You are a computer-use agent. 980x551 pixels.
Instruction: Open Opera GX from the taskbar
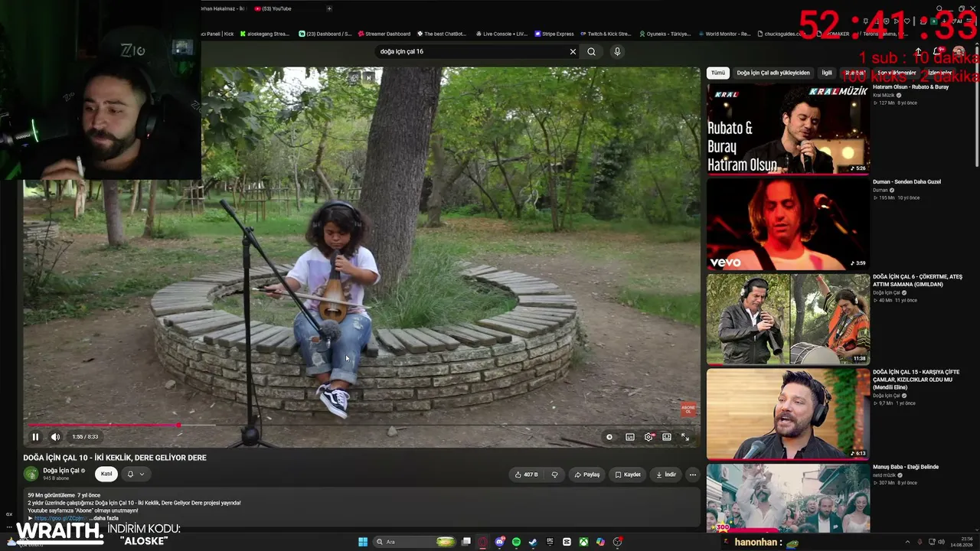[483, 542]
